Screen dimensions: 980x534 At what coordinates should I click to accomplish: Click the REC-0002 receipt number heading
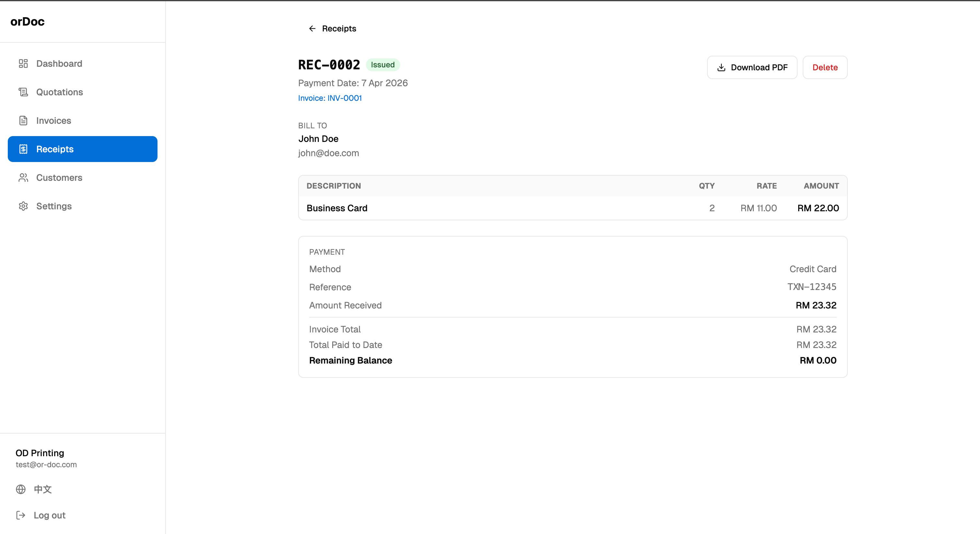coord(329,65)
